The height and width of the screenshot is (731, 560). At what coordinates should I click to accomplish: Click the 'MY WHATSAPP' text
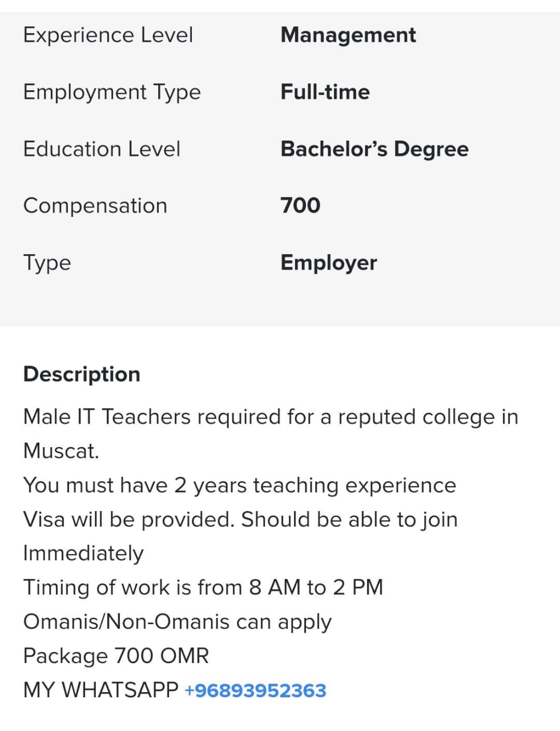101,690
